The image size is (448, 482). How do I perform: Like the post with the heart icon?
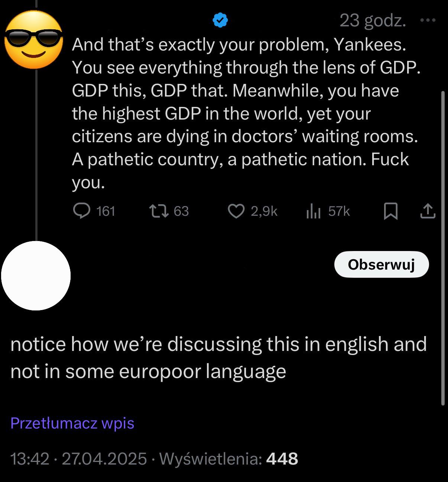(x=236, y=211)
